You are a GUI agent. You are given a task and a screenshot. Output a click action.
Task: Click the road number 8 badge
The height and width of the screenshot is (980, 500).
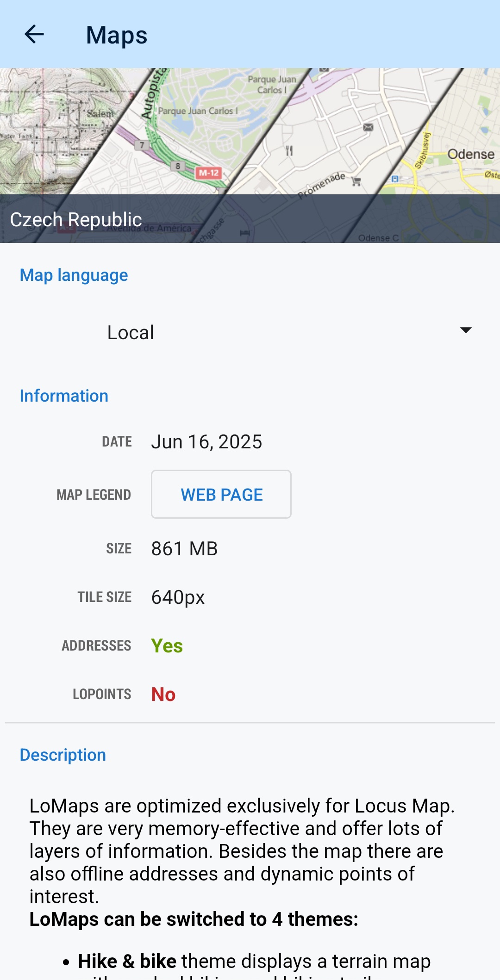(x=178, y=166)
